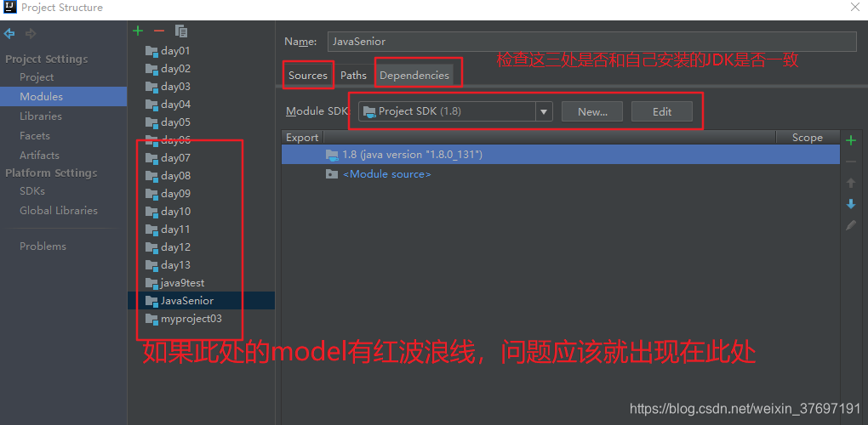Open the Module SDK dropdown arrow
868x425 pixels.
pos(544,111)
